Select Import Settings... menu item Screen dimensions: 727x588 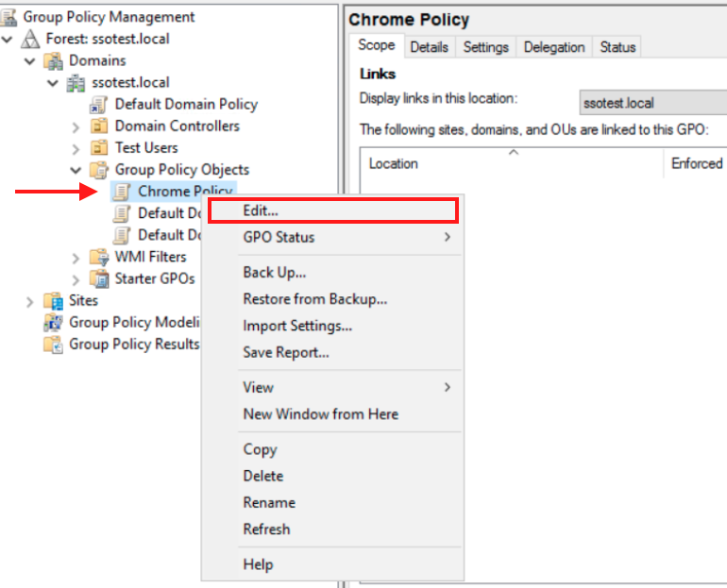[x=297, y=326]
